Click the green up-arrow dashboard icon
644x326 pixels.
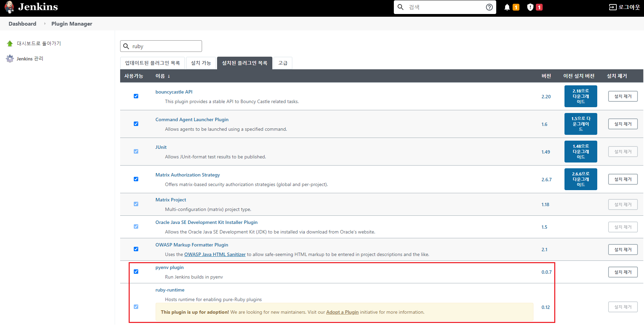[10, 43]
